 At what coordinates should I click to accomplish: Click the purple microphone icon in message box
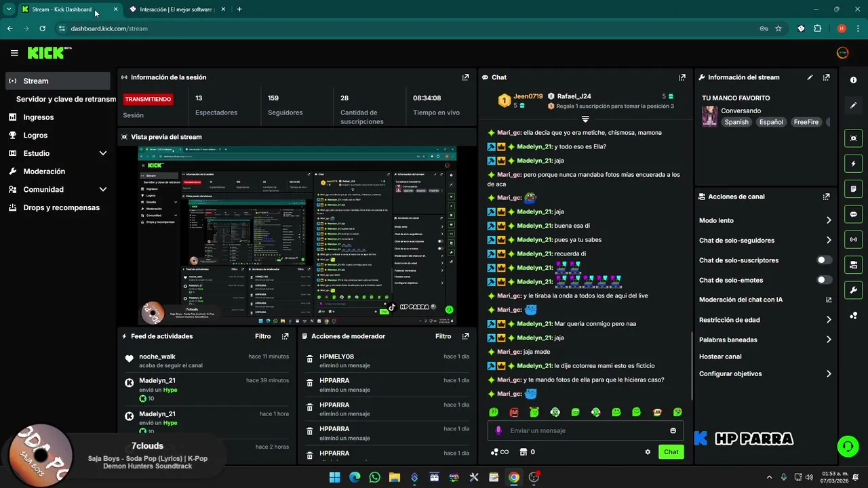[x=498, y=430]
